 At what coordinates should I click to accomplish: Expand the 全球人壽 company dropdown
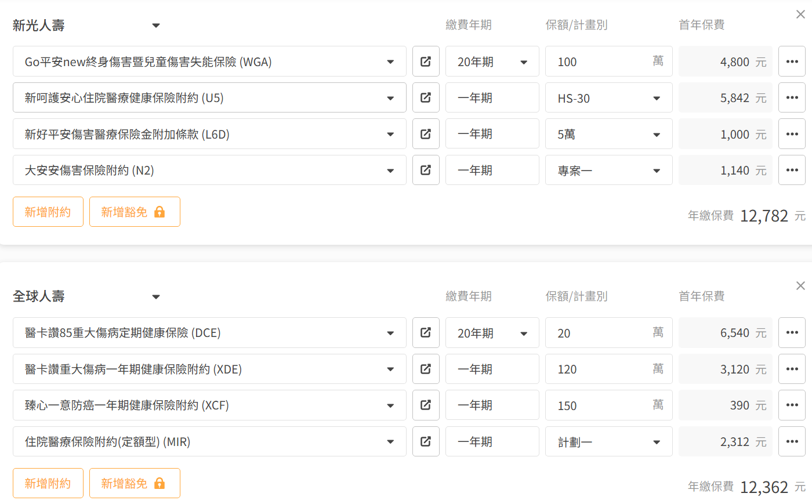click(x=155, y=297)
